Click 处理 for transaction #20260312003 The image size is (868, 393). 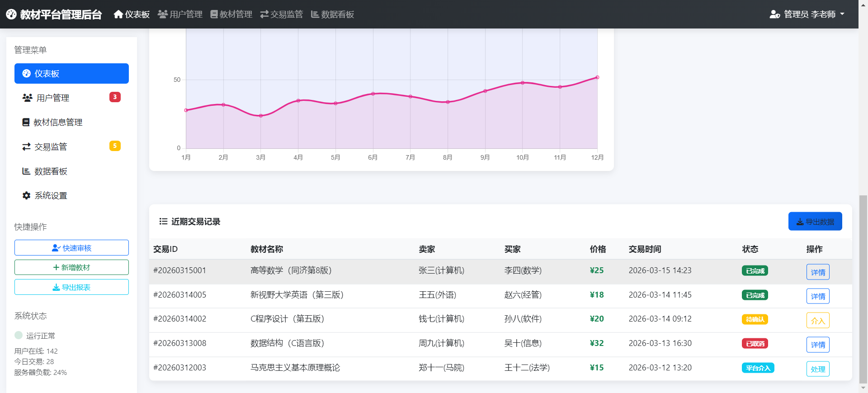(818, 369)
